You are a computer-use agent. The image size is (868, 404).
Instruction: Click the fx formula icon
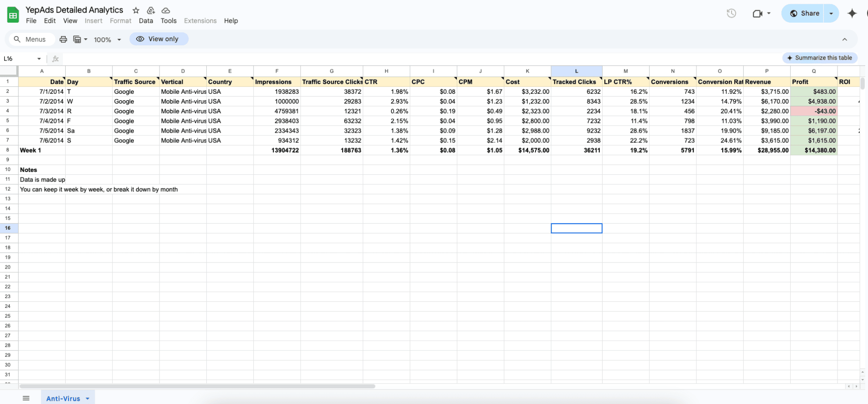(55, 59)
